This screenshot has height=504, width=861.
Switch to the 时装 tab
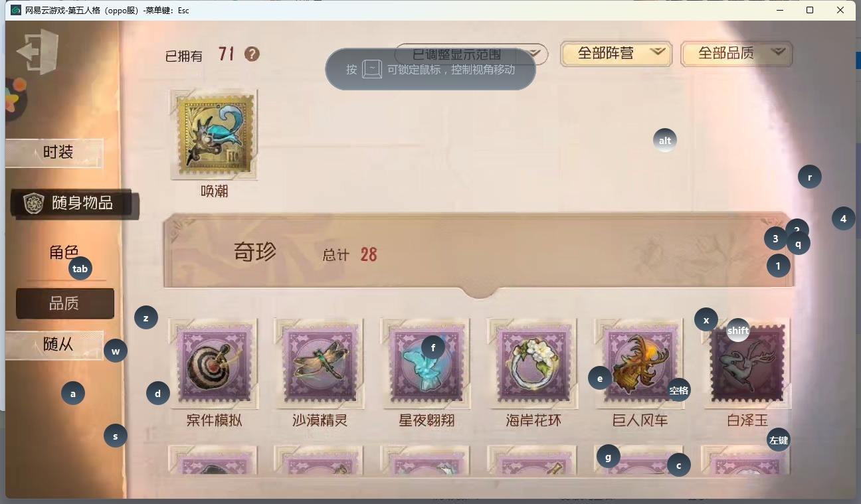tap(54, 153)
